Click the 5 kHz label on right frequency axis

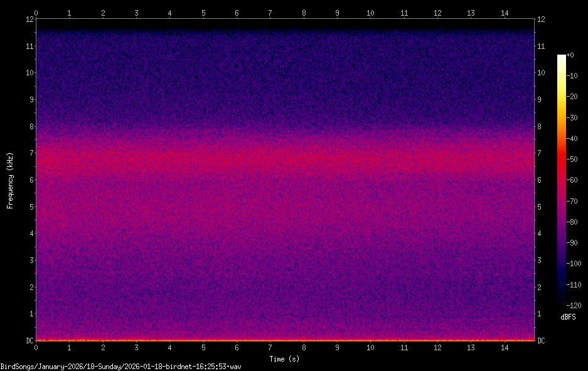(x=539, y=207)
